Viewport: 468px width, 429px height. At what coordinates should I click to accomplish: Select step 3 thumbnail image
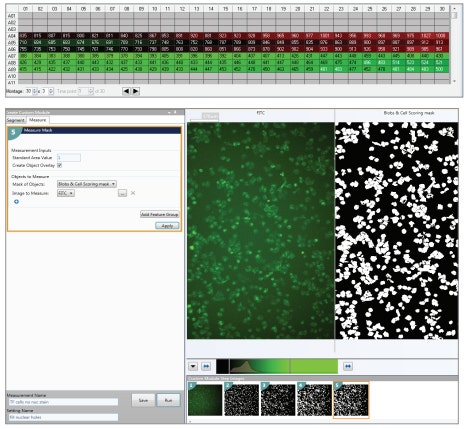[x=278, y=399]
